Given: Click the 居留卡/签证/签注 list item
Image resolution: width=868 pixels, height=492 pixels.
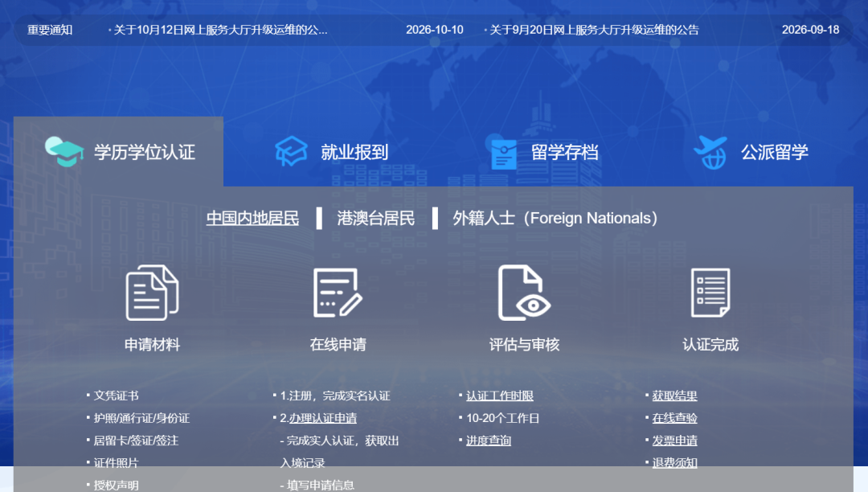Looking at the screenshot, I should tap(136, 441).
